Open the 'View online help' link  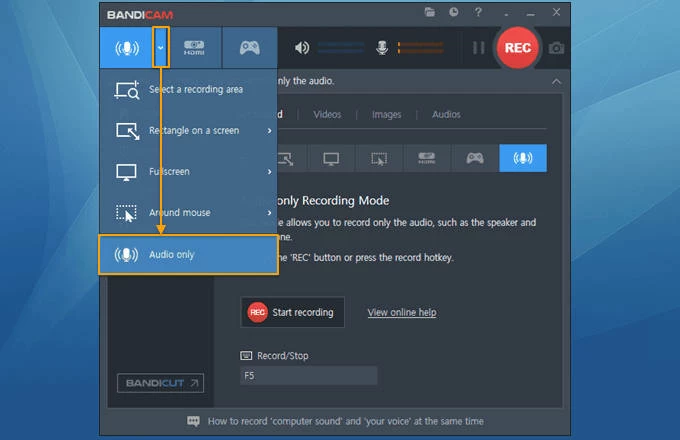pyautogui.click(x=402, y=313)
